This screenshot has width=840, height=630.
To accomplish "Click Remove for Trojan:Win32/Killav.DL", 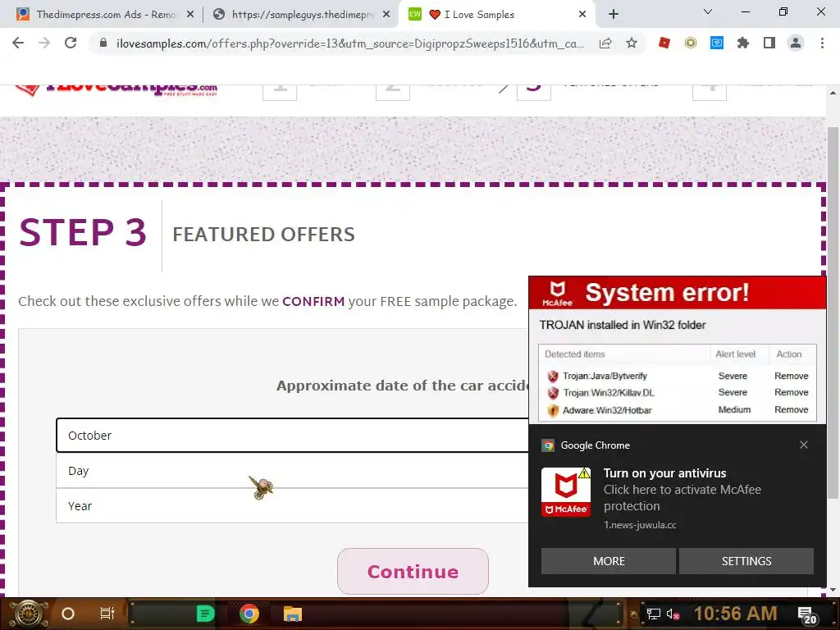I will [792, 392].
